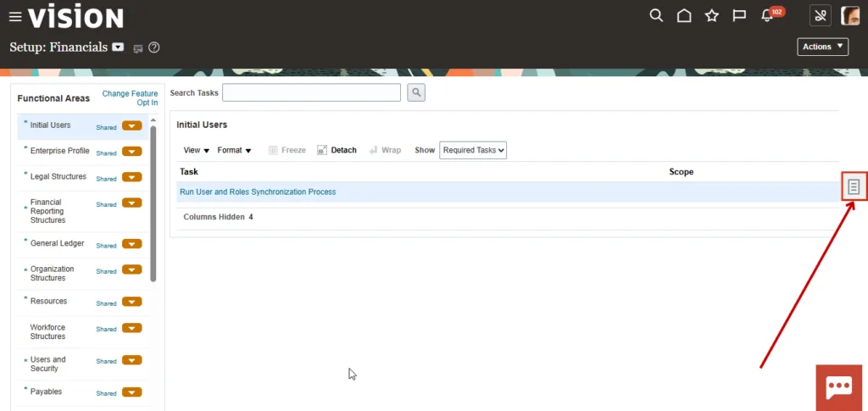
Task: Select Financial Reporting Structures functional area
Action: click(x=47, y=211)
